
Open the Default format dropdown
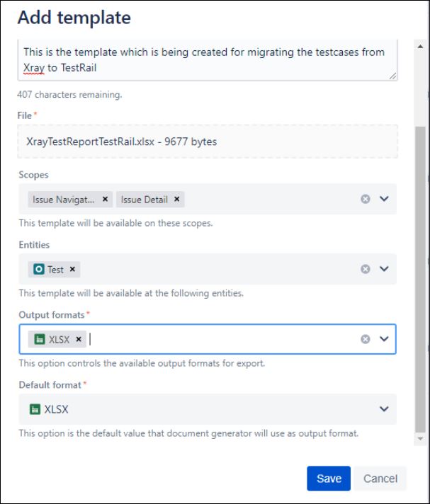384,409
